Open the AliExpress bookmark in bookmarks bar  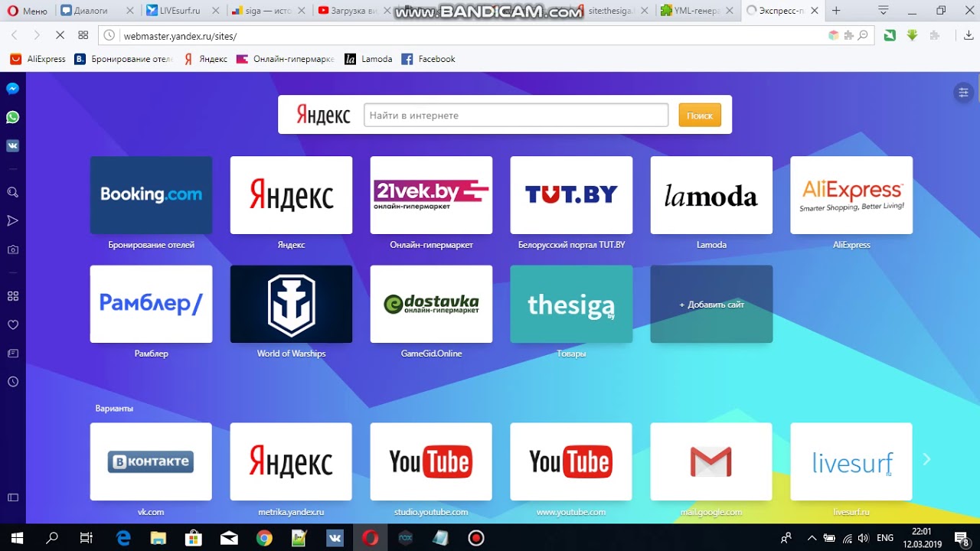(x=38, y=59)
